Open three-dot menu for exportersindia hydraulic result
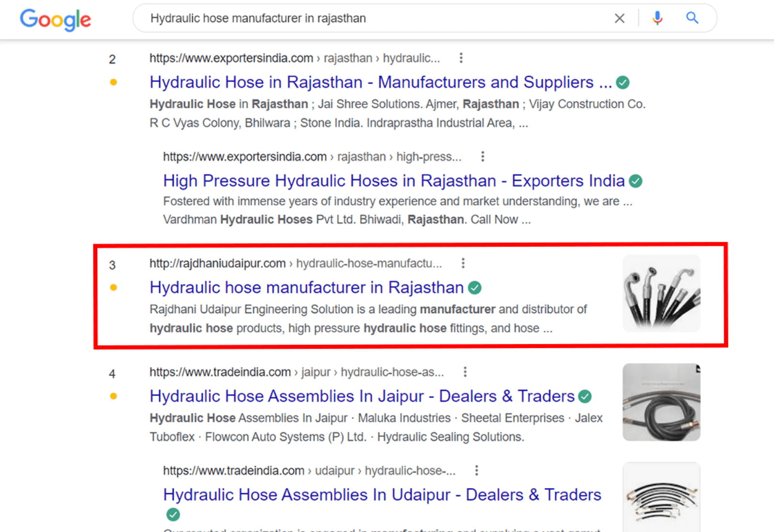The width and height of the screenshot is (774, 532). tap(461, 58)
